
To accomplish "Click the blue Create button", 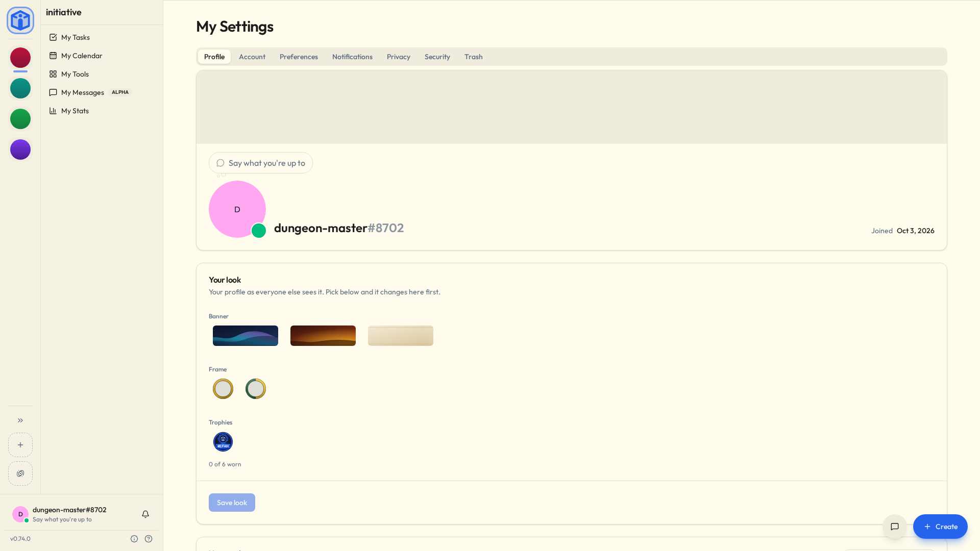I will (x=940, y=527).
